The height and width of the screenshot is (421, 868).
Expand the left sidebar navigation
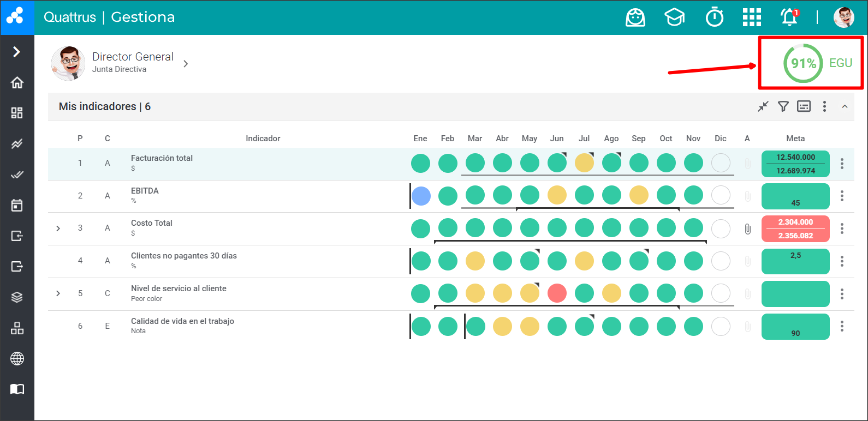[17, 52]
